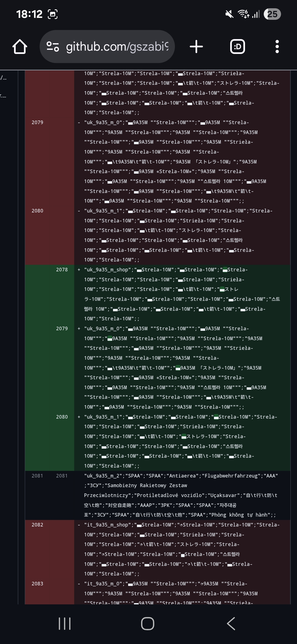The width and height of the screenshot is (297, 644).
Task: Open Android recent apps button
Action: click(x=65, y=623)
